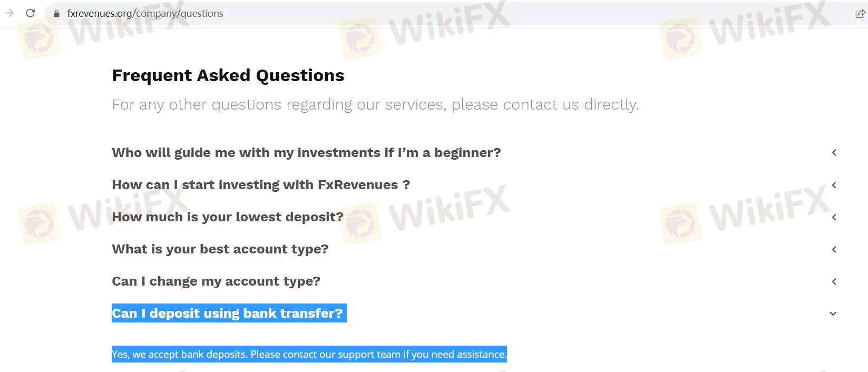Expand the 'Can I change my account type?' chevron
Screen dimensions: 868x372
pyautogui.click(x=834, y=281)
